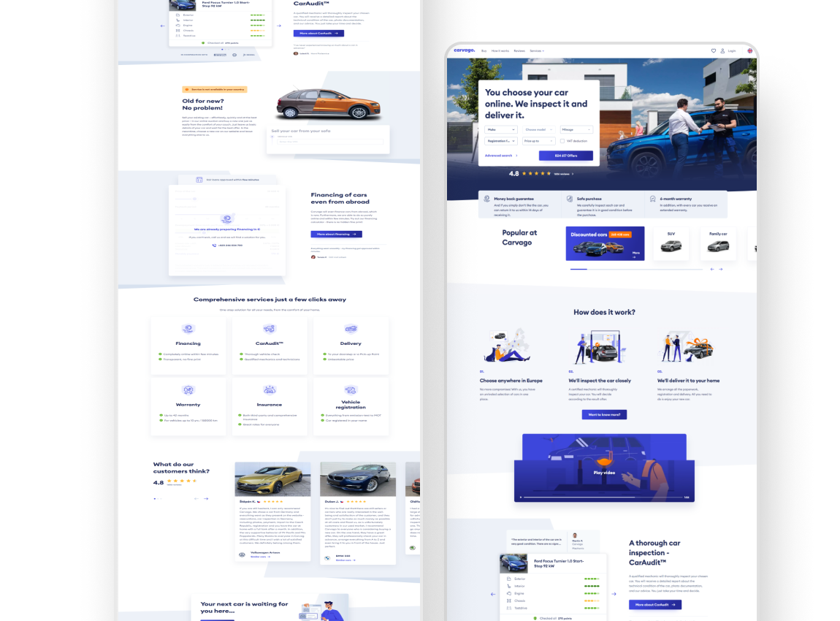
Task: Click the next arrow beside the right page's Ford Focus card
Action: [614, 594]
